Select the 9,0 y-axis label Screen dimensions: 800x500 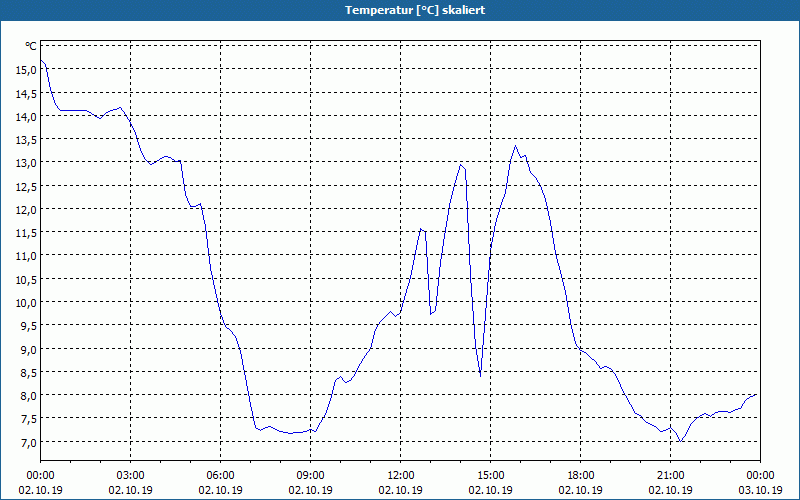coord(29,350)
